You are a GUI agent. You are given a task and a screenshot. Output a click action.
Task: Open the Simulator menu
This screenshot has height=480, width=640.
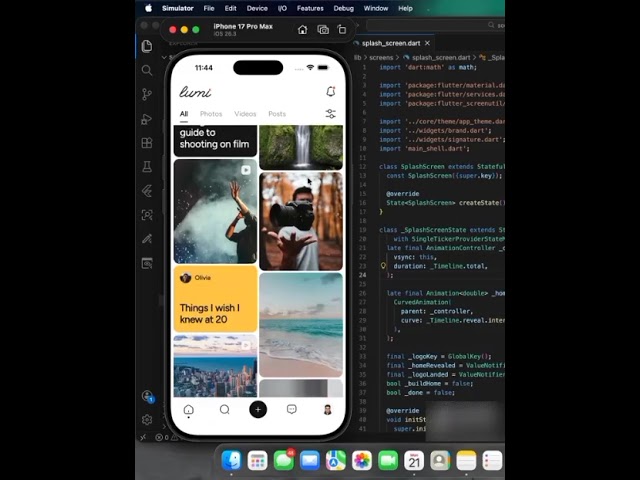pos(178,8)
